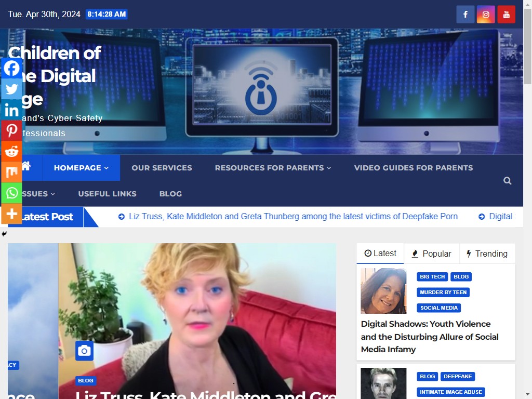The image size is (532, 399).
Task: Open the Blog menu item
Action: tap(170, 194)
